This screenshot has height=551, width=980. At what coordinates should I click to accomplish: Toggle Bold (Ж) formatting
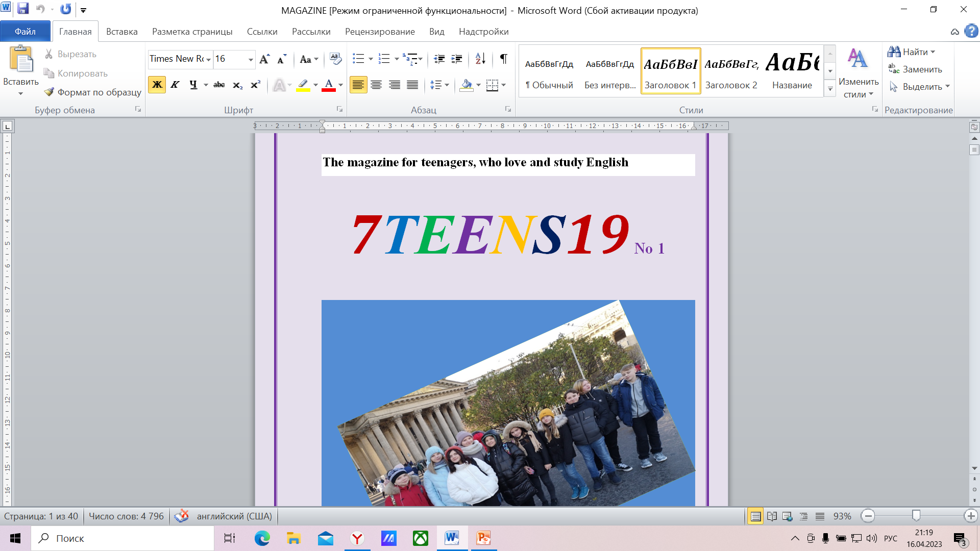click(x=157, y=85)
